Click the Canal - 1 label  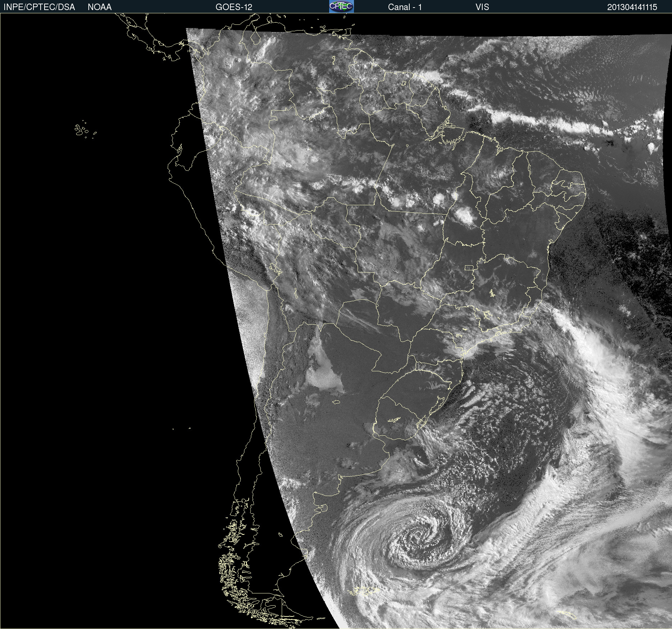point(405,7)
